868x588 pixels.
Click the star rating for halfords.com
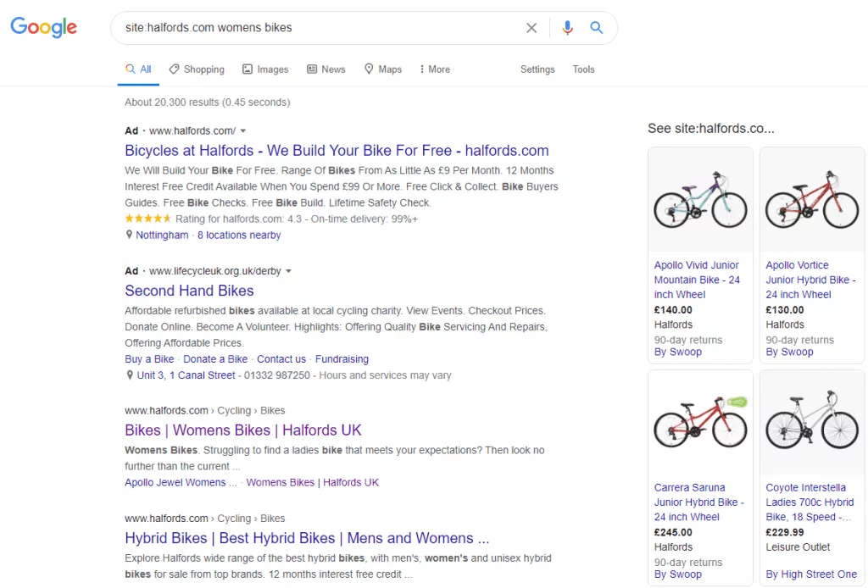(147, 218)
